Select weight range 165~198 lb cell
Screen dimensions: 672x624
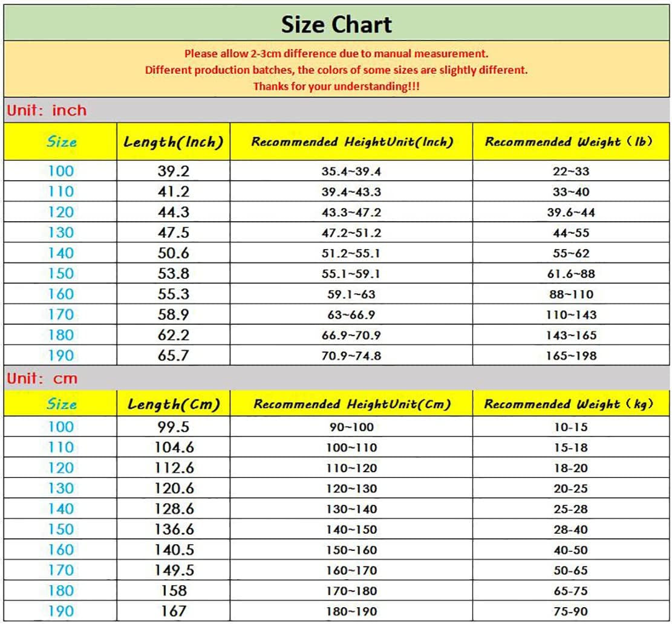570,356
